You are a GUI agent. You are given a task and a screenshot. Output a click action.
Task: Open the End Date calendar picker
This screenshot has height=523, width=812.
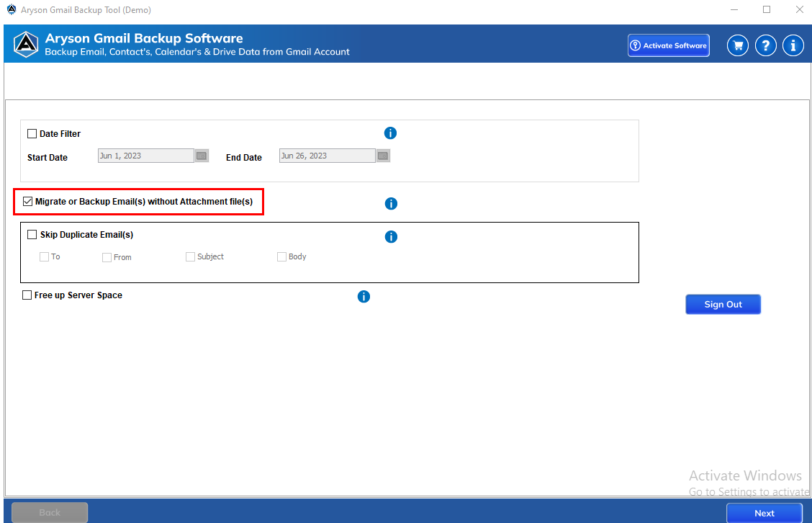383,156
